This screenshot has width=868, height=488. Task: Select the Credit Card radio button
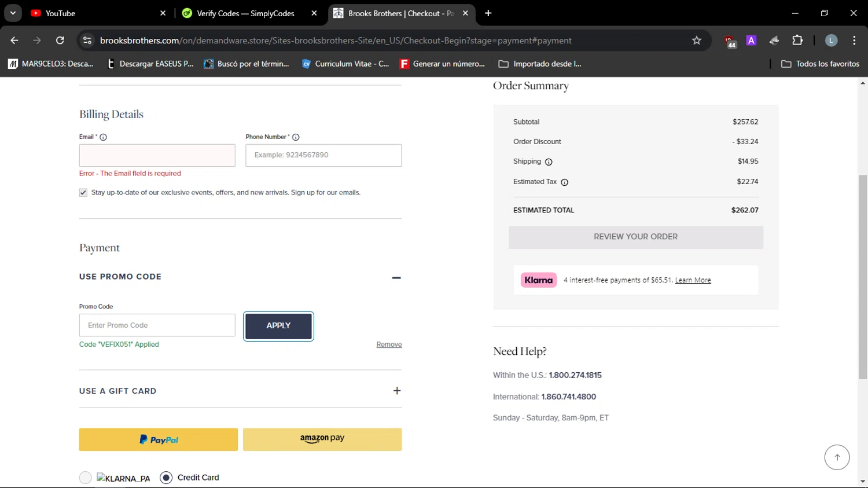point(166,478)
